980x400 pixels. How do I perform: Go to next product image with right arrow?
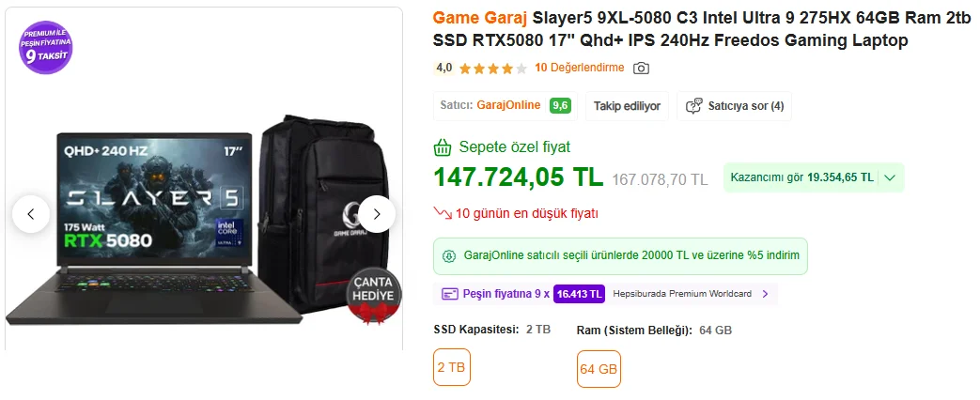click(x=376, y=214)
